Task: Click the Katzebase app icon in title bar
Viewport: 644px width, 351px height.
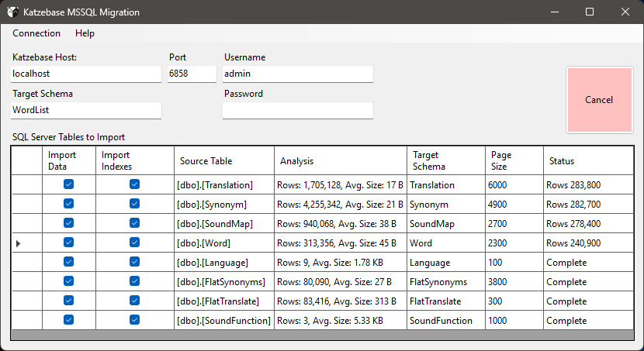Action: point(12,12)
